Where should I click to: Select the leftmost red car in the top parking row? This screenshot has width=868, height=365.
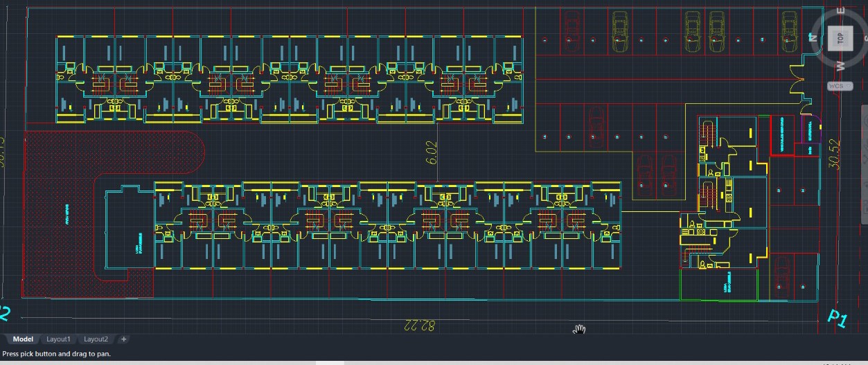pyautogui.click(x=572, y=31)
